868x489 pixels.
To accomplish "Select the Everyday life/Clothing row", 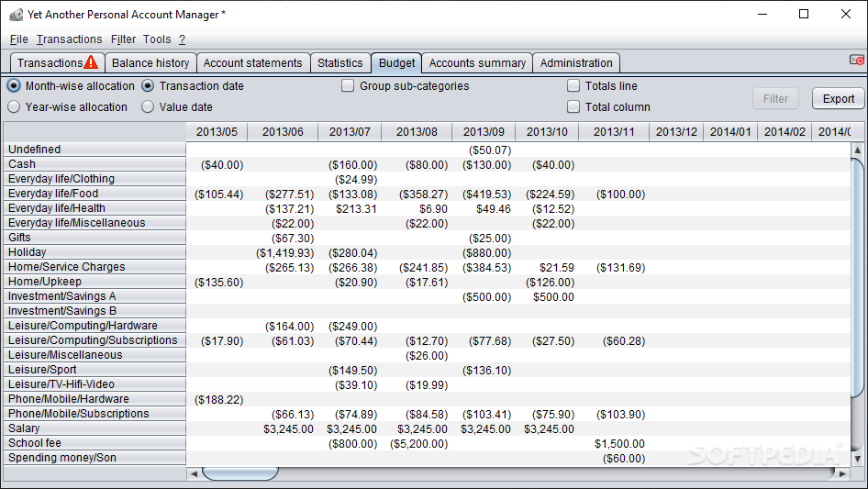I will [x=95, y=179].
